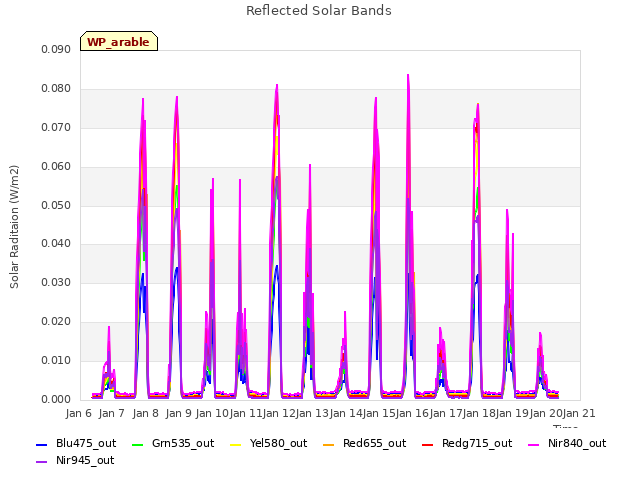
Task: Click the 0.050 y-axis tick label
Action: (56, 205)
